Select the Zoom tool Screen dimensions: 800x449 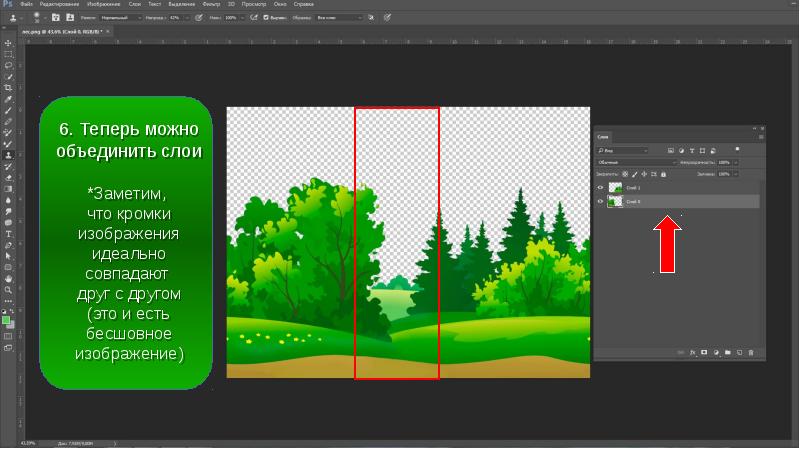pyautogui.click(x=8, y=290)
